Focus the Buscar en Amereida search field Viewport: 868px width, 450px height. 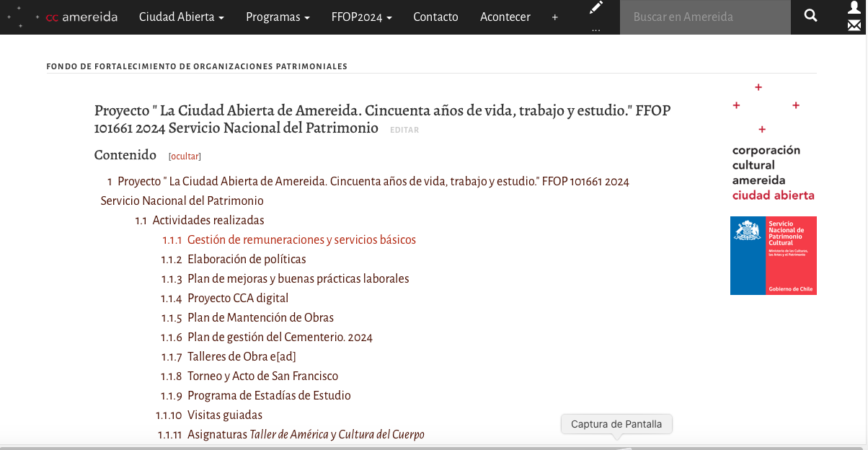pos(704,17)
